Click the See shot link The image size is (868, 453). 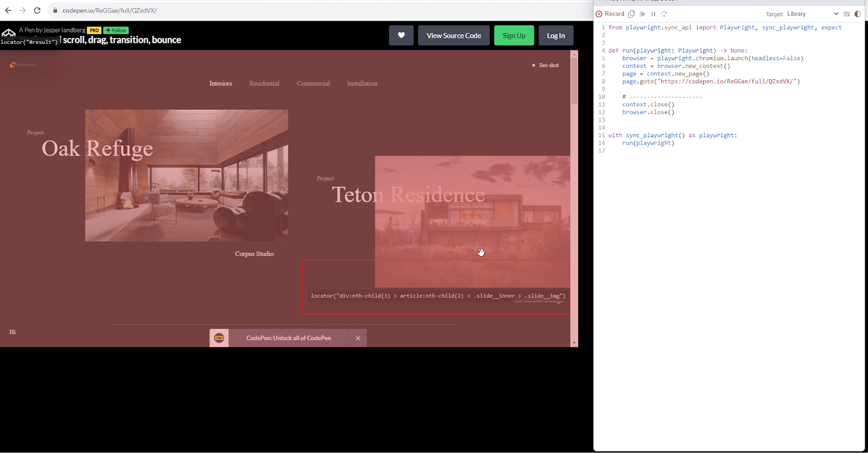pyautogui.click(x=546, y=65)
